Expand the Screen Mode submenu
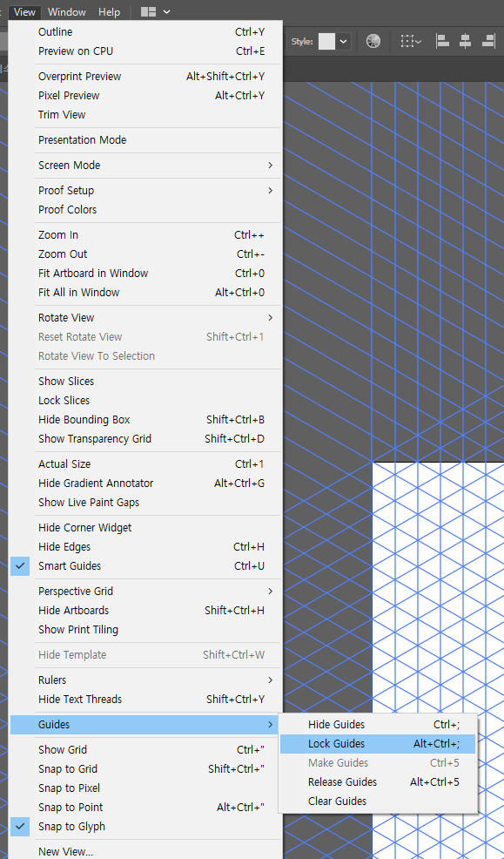This screenshot has height=859, width=504. coord(146,166)
